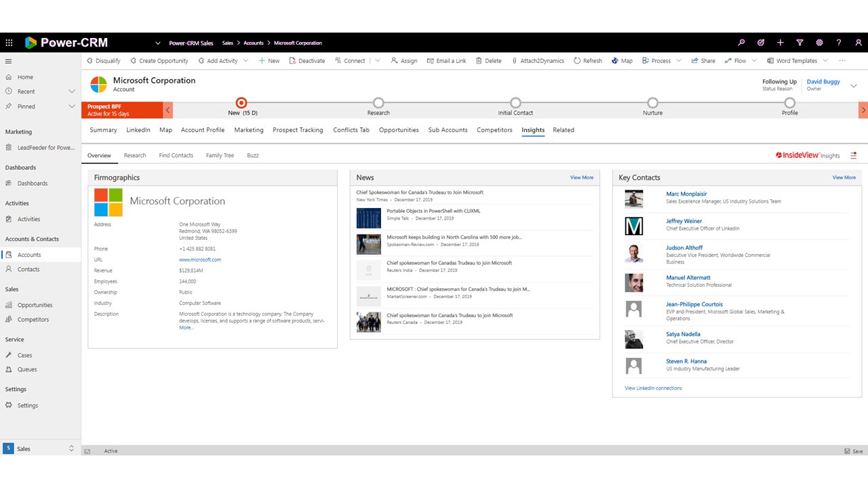The width and height of the screenshot is (868, 488).
Task: Expand Add Activity dropdown arrow
Action: point(245,61)
